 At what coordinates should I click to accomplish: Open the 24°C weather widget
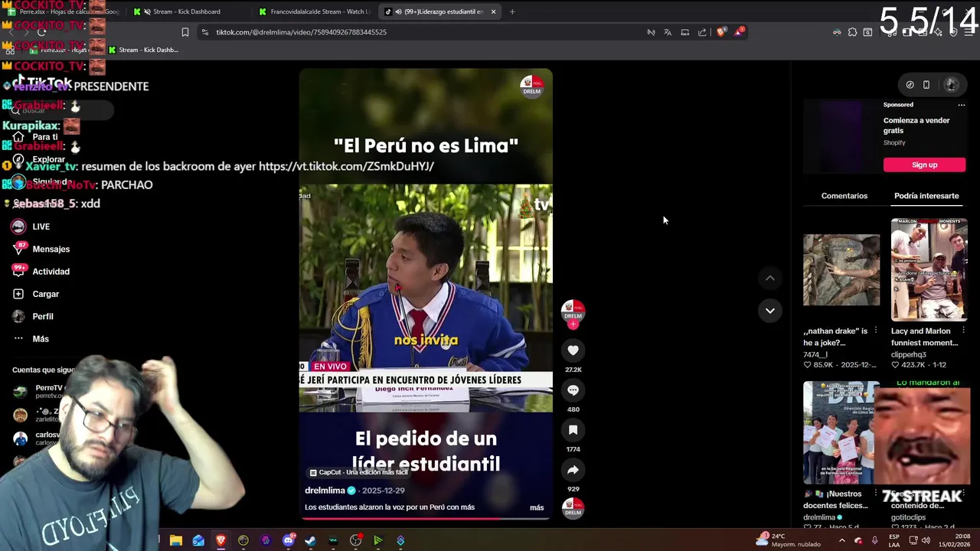pyautogui.click(x=788, y=540)
